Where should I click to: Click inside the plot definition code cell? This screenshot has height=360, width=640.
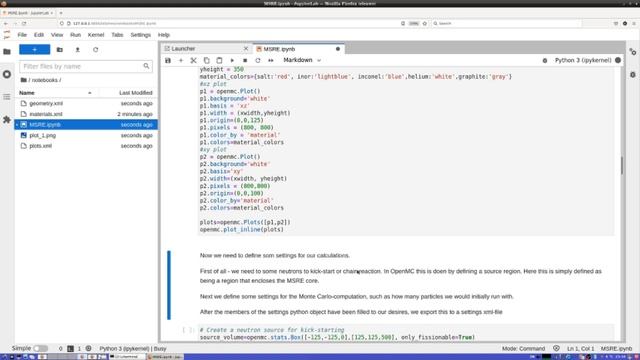pos(406,151)
